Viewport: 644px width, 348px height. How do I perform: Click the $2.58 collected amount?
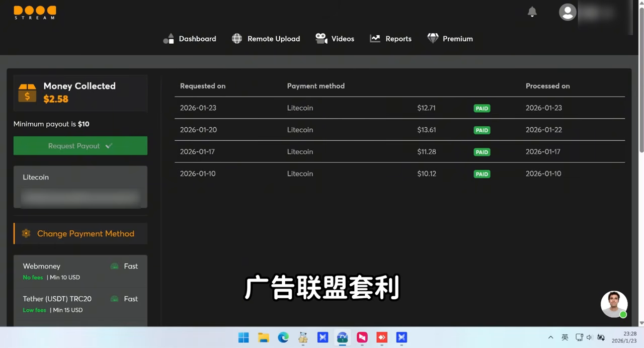pos(56,99)
